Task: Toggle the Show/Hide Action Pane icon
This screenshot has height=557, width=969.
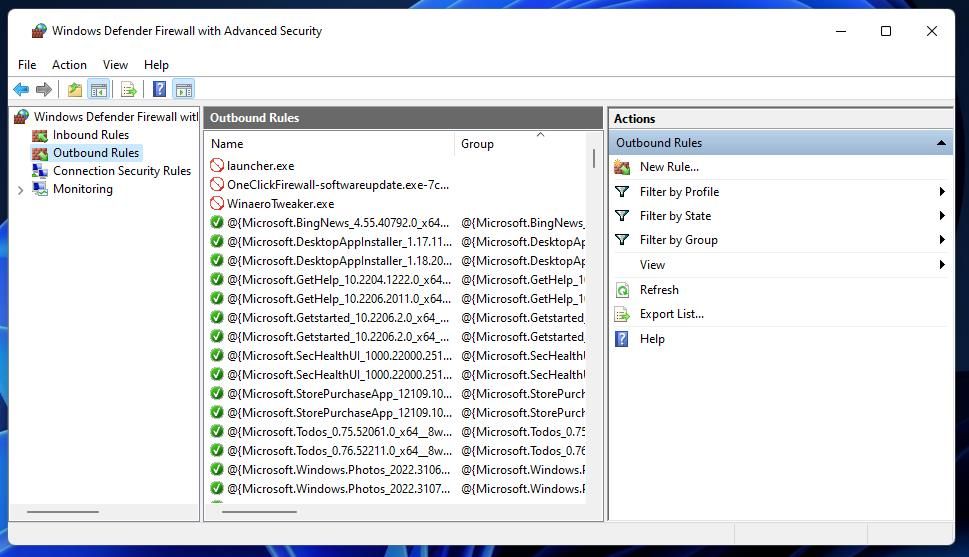Action: tap(184, 90)
